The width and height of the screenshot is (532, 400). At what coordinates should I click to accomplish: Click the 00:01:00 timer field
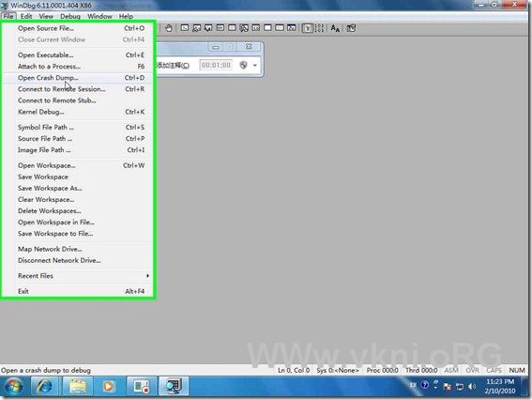coord(216,65)
